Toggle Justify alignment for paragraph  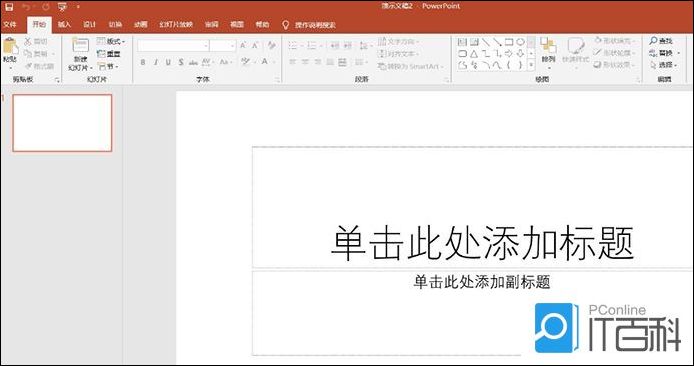[330, 62]
